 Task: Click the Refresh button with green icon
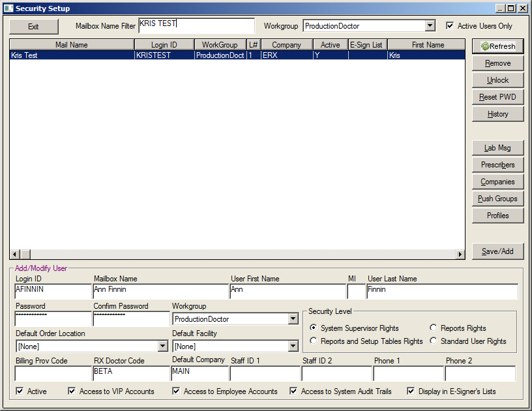pyautogui.click(x=497, y=46)
